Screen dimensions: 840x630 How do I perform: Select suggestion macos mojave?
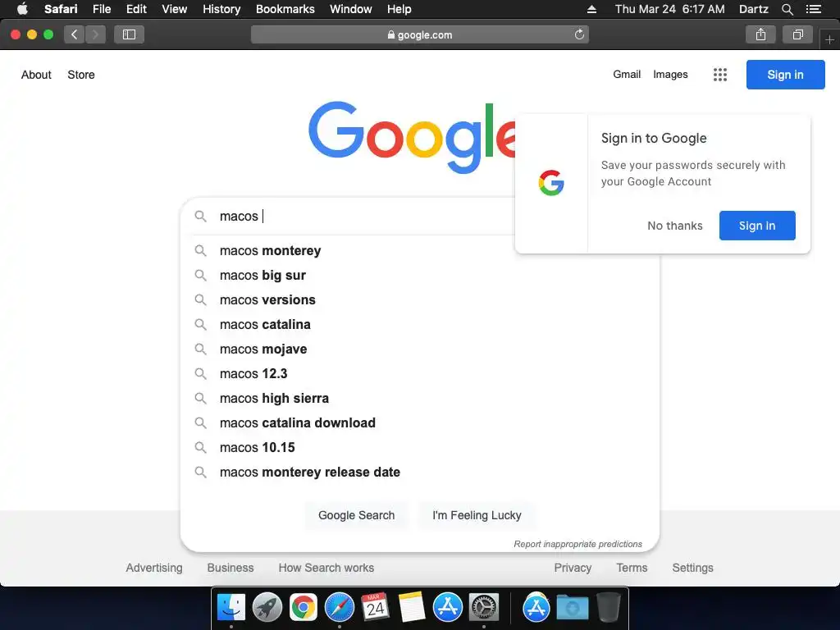coord(420,349)
